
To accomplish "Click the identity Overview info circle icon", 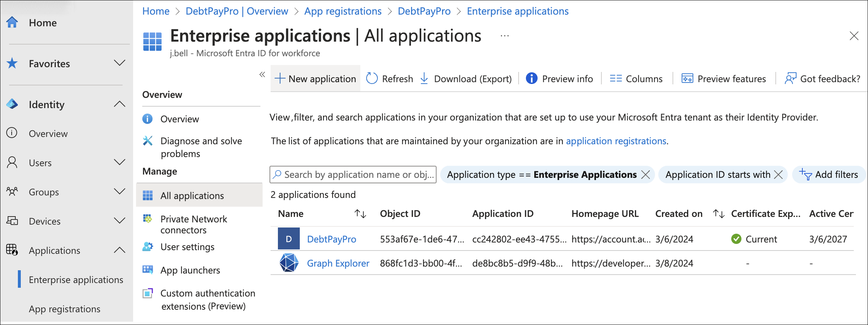I will click(12, 133).
